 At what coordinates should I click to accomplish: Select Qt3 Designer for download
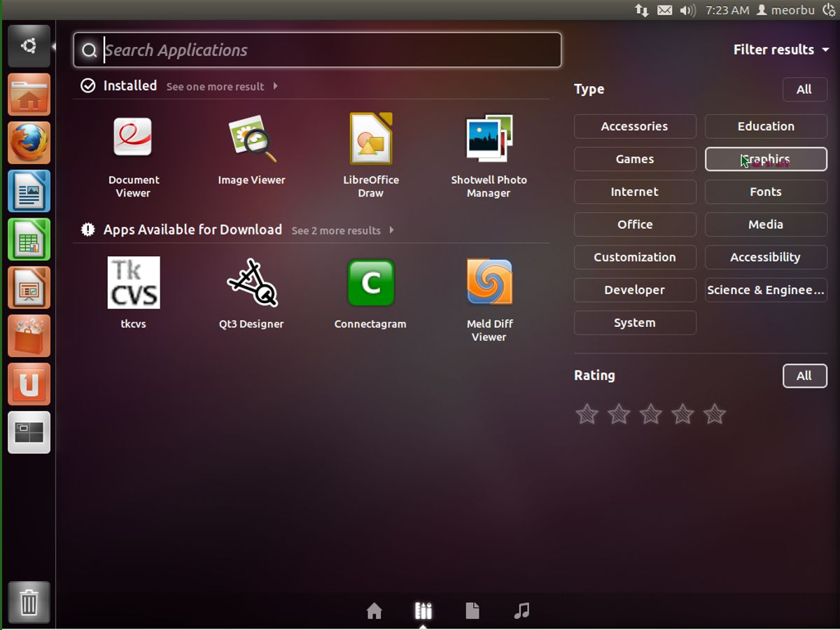(251, 287)
